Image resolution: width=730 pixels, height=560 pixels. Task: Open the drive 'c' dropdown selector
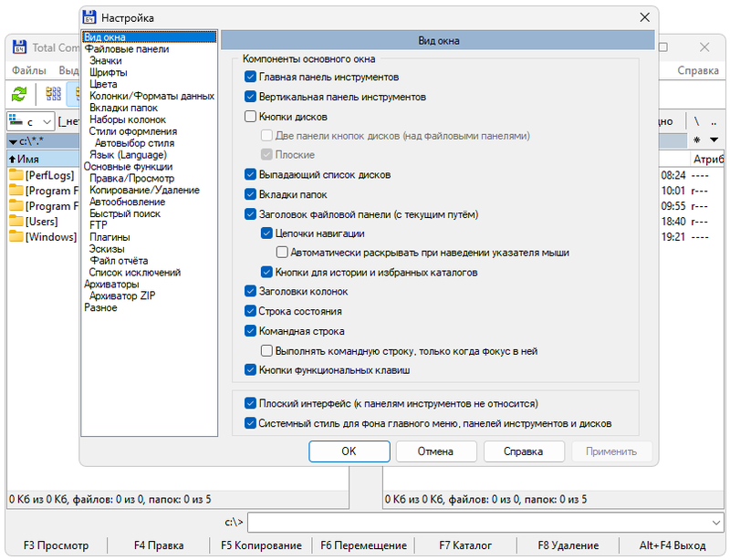pyautogui.click(x=31, y=121)
